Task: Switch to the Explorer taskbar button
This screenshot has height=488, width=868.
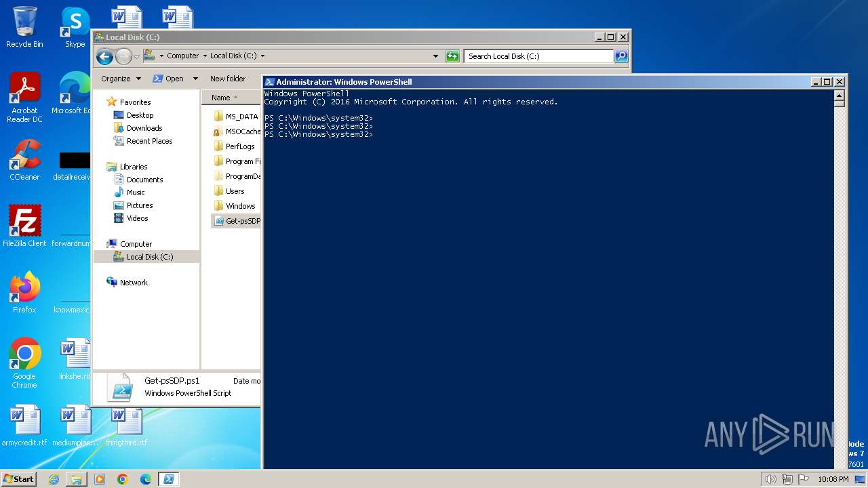Action: (77, 479)
